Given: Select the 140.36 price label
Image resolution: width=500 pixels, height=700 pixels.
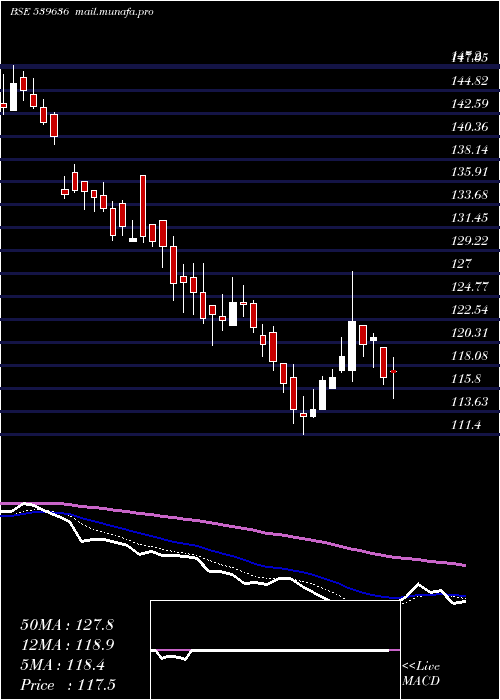Looking at the screenshot, I should (470, 127).
